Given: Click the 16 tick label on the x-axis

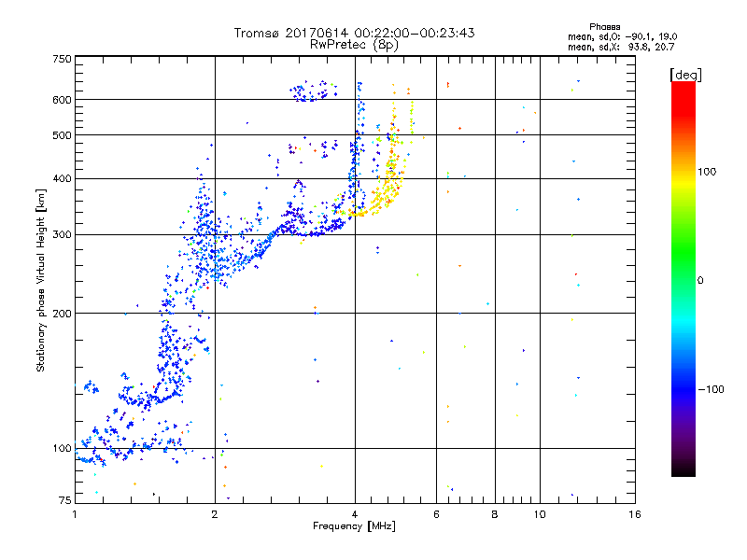Looking at the screenshot, I should tap(635, 514).
